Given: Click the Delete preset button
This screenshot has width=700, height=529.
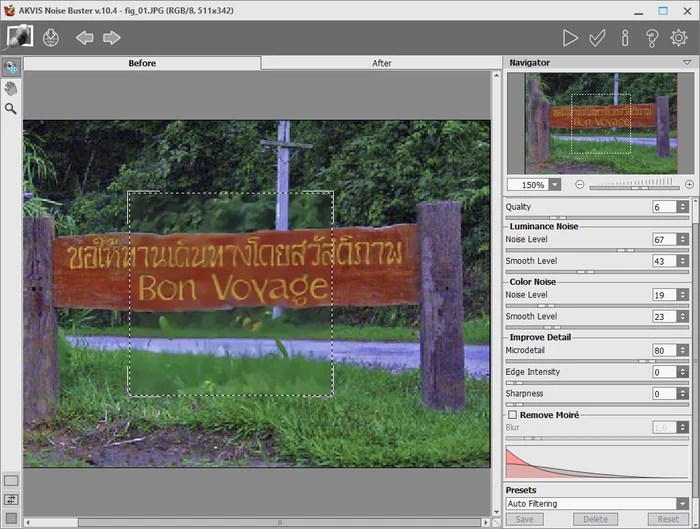Looking at the screenshot, I should pos(596,519).
